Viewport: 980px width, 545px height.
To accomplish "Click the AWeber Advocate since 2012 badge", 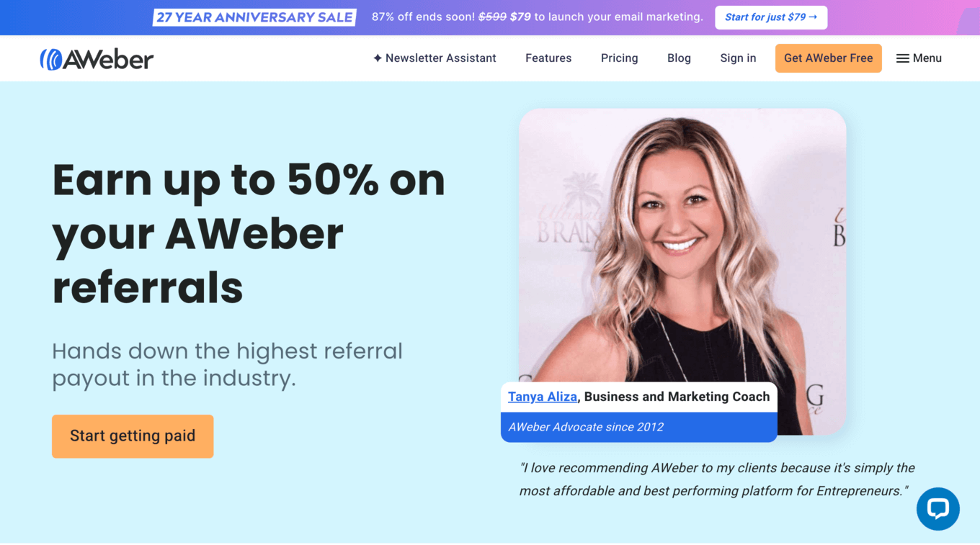I will 638,427.
